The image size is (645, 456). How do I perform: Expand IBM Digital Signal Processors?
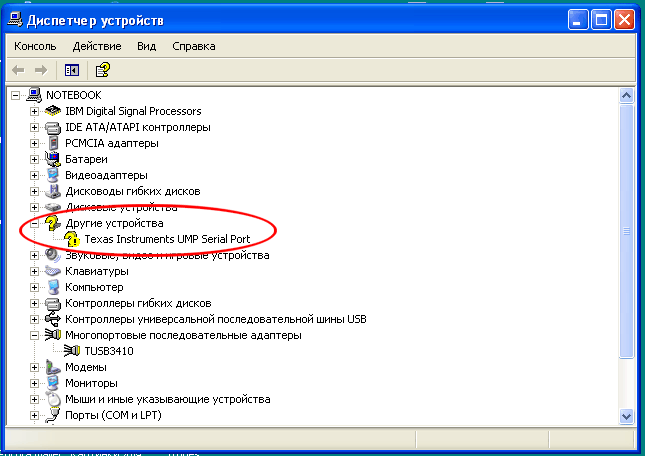(x=35, y=111)
